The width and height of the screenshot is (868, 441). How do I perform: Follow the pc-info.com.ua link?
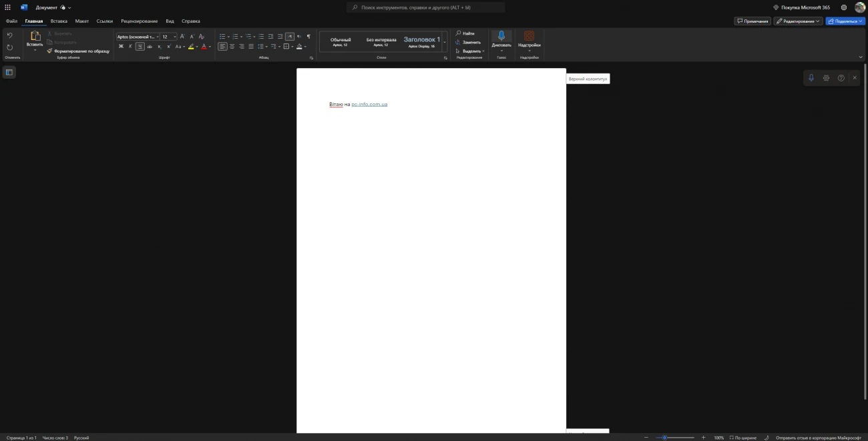(x=369, y=105)
